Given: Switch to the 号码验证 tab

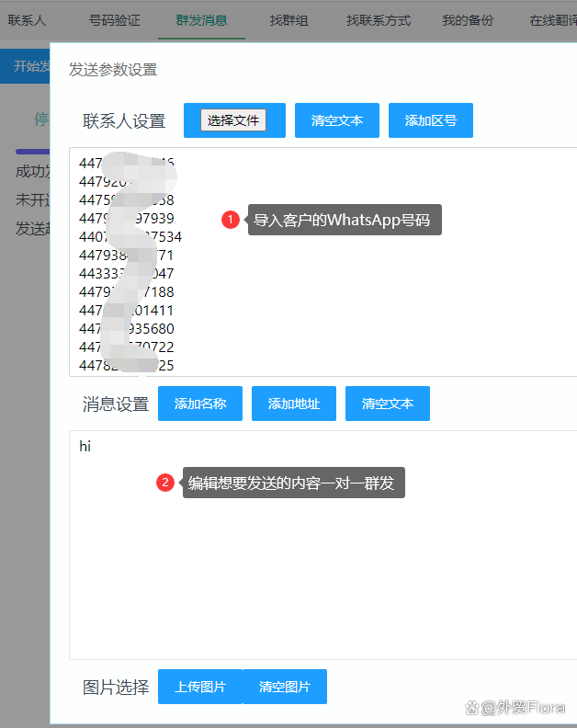Looking at the screenshot, I should pyautogui.click(x=114, y=20).
